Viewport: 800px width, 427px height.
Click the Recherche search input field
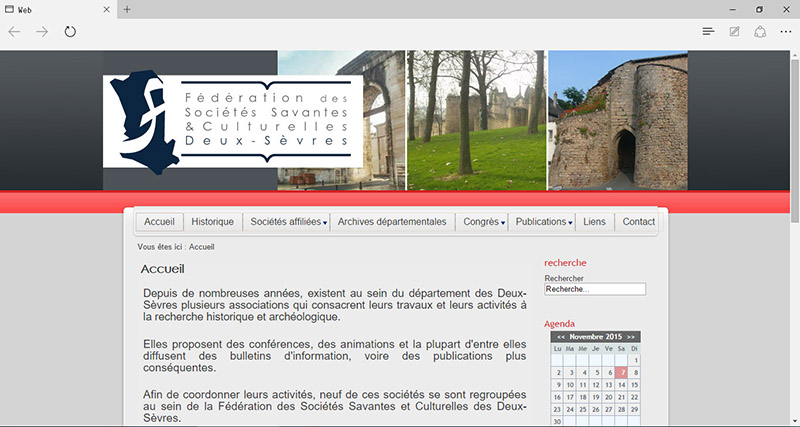(x=595, y=289)
